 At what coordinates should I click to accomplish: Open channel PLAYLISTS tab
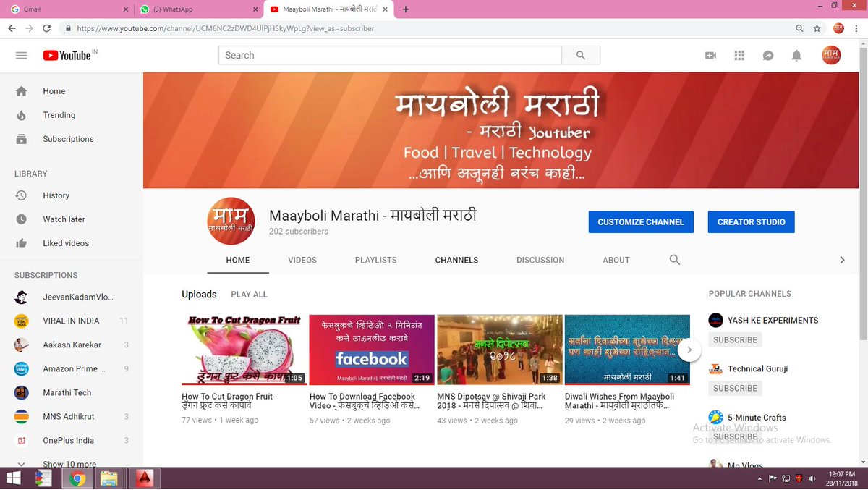375,260
